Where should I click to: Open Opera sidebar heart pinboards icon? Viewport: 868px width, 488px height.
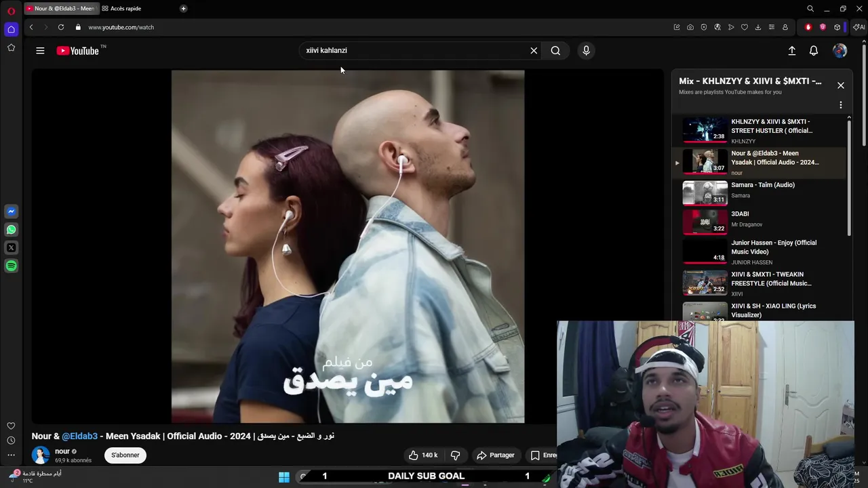pos(11,426)
